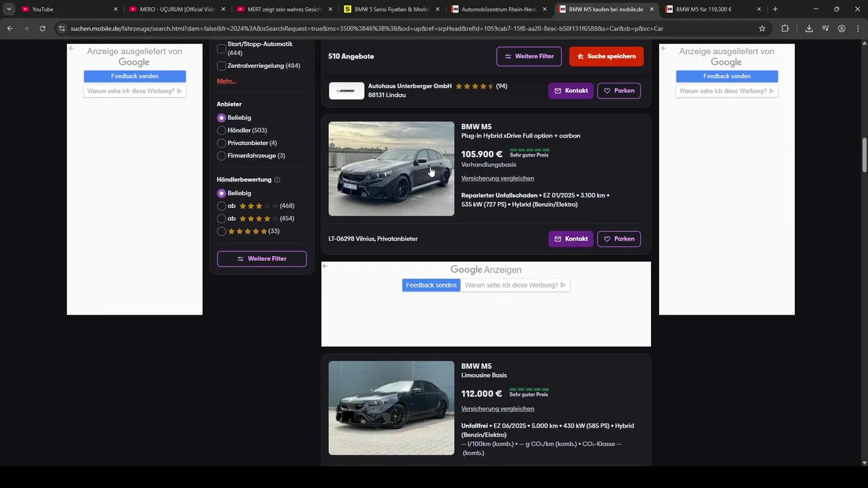Reload the current page
This screenshot has height=488, width=868.
(x=42, y=28)
